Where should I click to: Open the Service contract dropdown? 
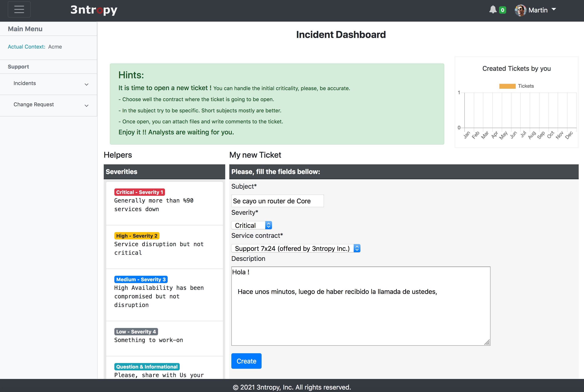point(296,248)
